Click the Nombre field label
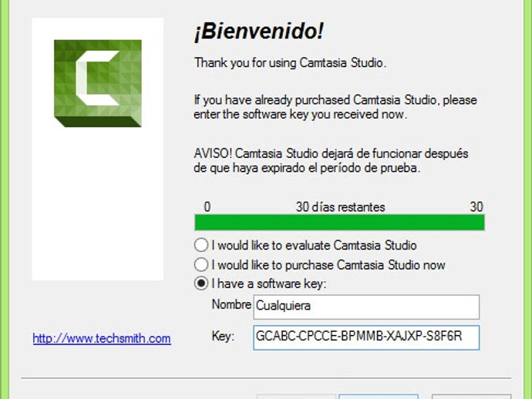532x399 pixels. [x=231, y=304]
